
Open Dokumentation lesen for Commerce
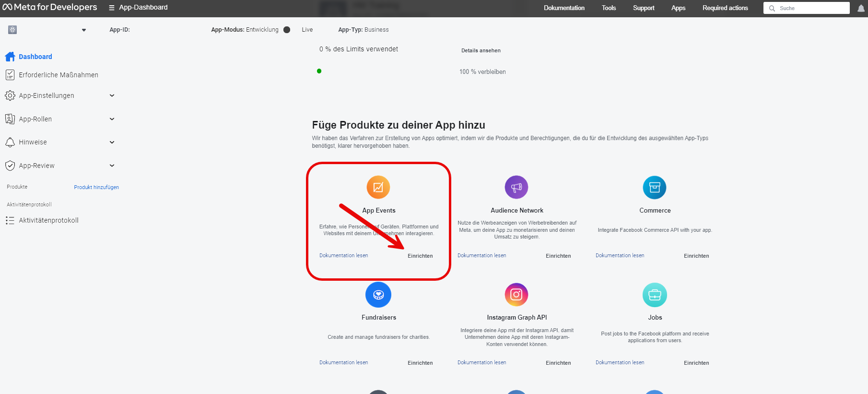[x=620, y=255]
